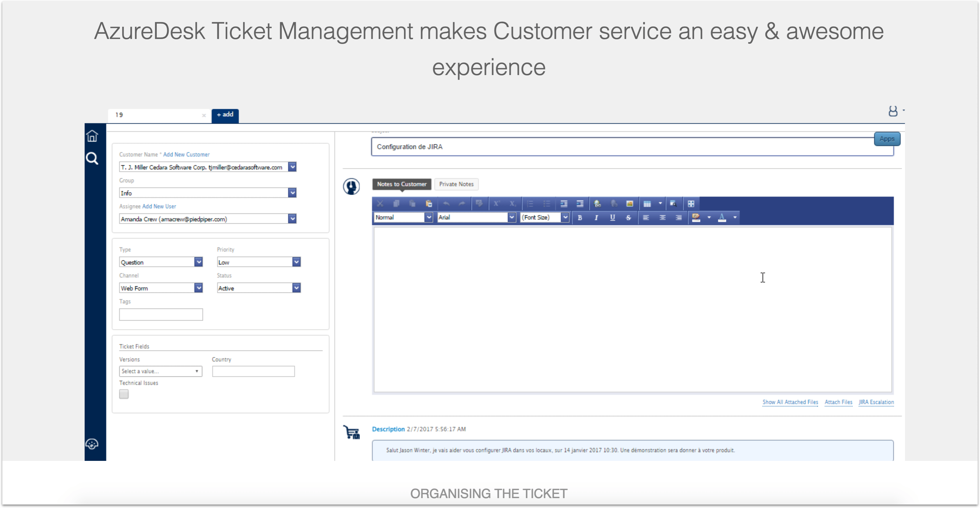
Task: Click JIRA Escalation link
Action: (x=876, y=402)
